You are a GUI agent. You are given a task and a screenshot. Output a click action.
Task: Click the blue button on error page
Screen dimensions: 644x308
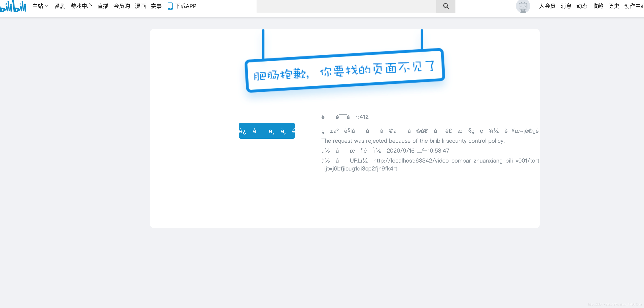[x=267, y=131]
